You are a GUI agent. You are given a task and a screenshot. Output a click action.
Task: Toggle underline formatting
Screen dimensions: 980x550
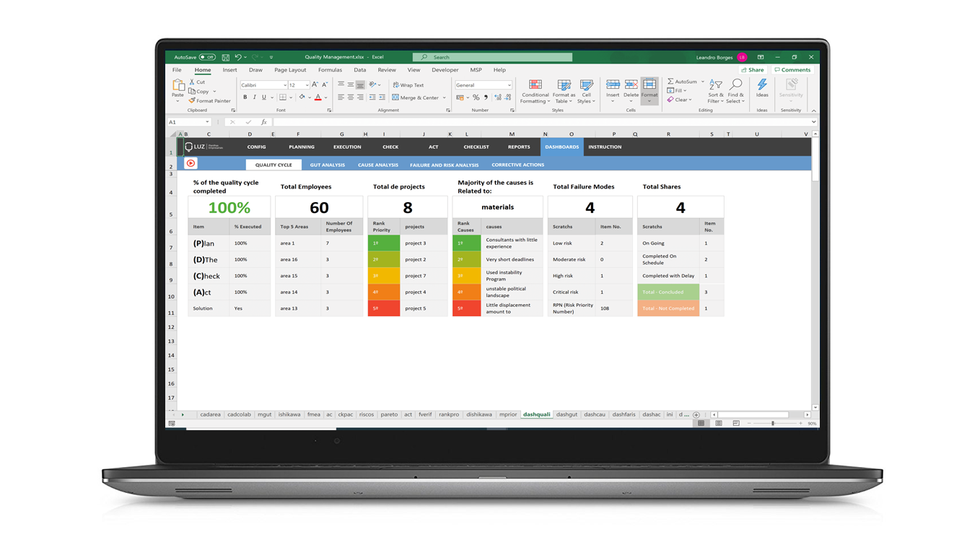click(x=265, y=96)
